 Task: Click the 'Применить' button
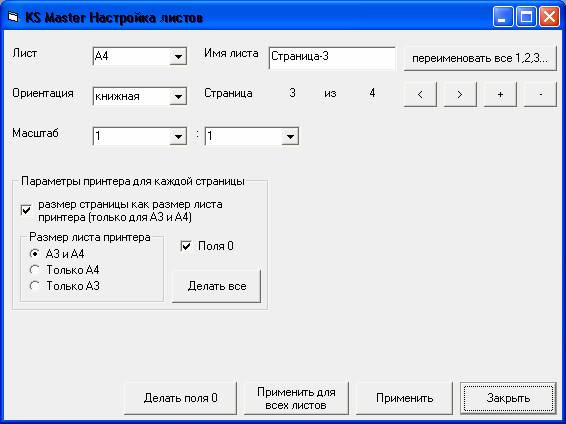point(404,398)
